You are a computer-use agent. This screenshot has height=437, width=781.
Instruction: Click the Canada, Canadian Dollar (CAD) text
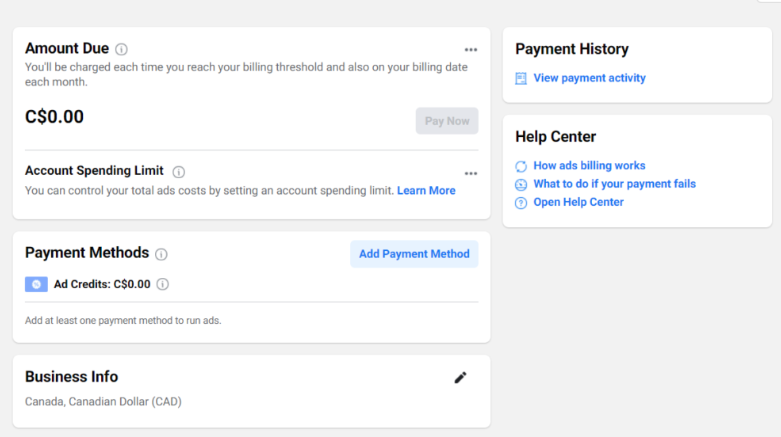coord(103,402)
